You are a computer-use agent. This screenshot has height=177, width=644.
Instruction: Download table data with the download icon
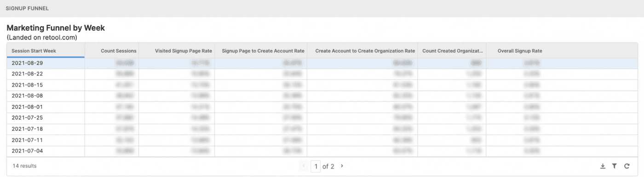click(x=603, y=166)
